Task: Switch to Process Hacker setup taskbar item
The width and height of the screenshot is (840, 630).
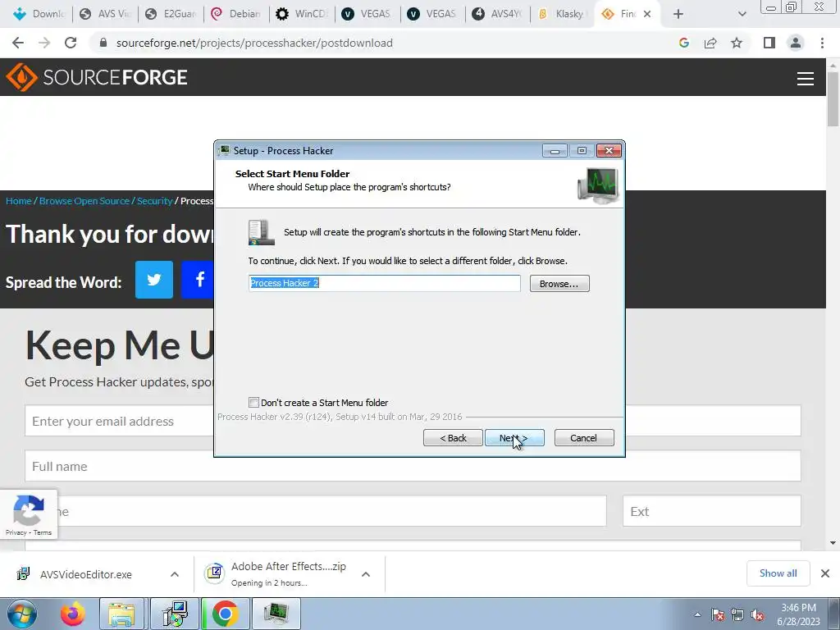Action: pos(276,614)
